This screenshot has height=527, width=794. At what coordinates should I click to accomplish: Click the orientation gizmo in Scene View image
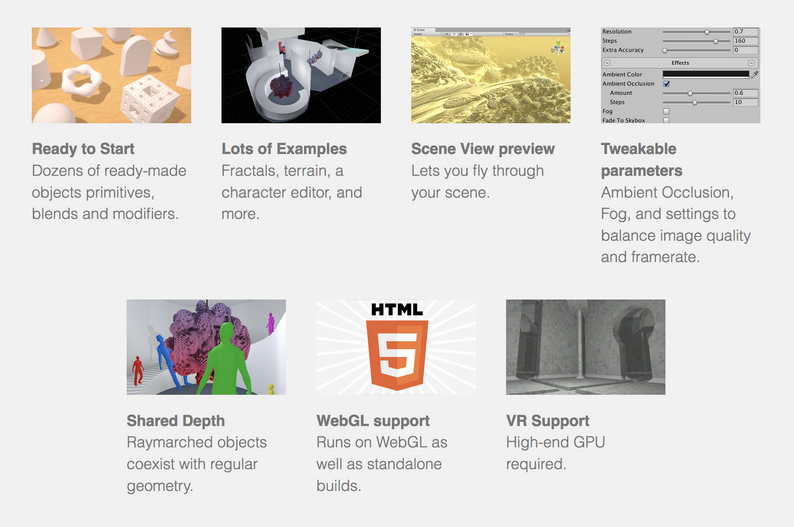(558, 48)
